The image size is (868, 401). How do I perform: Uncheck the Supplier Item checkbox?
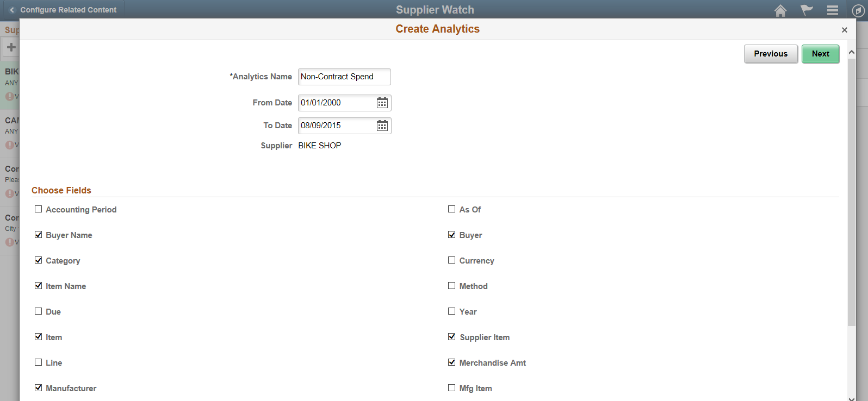(x=451, y=337)
